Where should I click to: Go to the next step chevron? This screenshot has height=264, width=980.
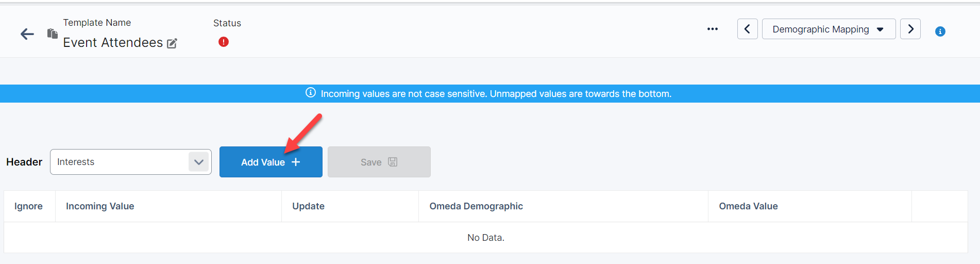(x=910, y=29)
